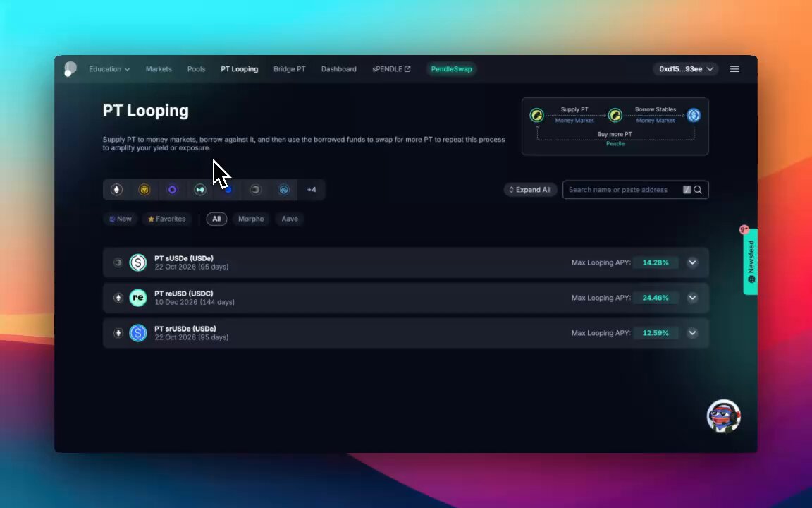The height and width of the screenshot is (508, 812).
Task: Select the Aave filter chip
Action: [290, 219]
